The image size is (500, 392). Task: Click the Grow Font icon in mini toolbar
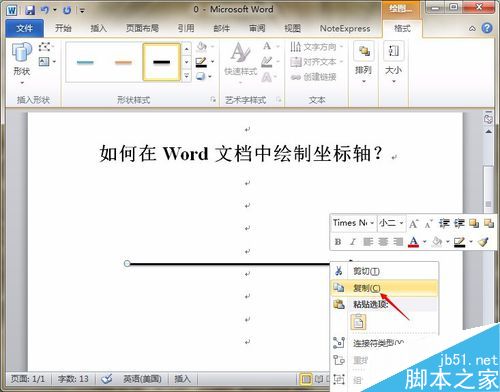point(413,223)
